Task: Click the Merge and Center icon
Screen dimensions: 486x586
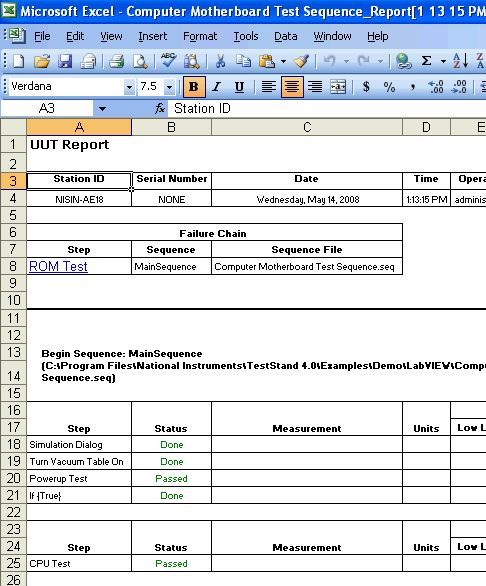Action: tap(338, 87)
